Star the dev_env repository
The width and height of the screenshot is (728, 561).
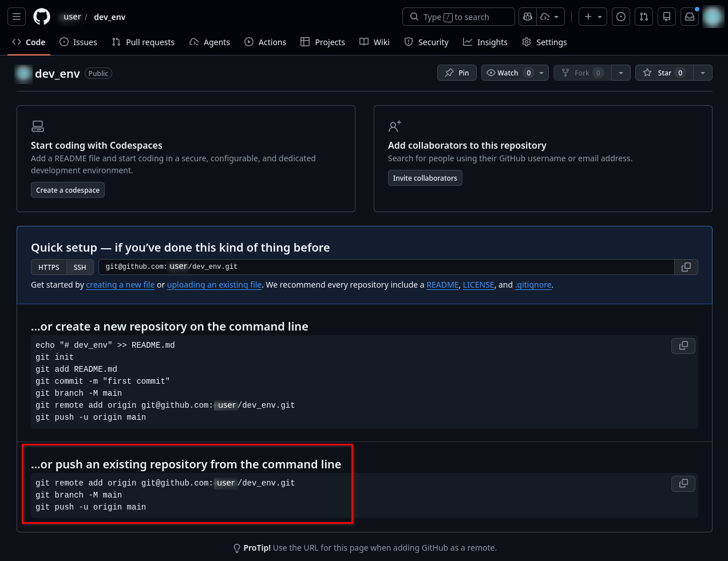[x=664, y=73]
